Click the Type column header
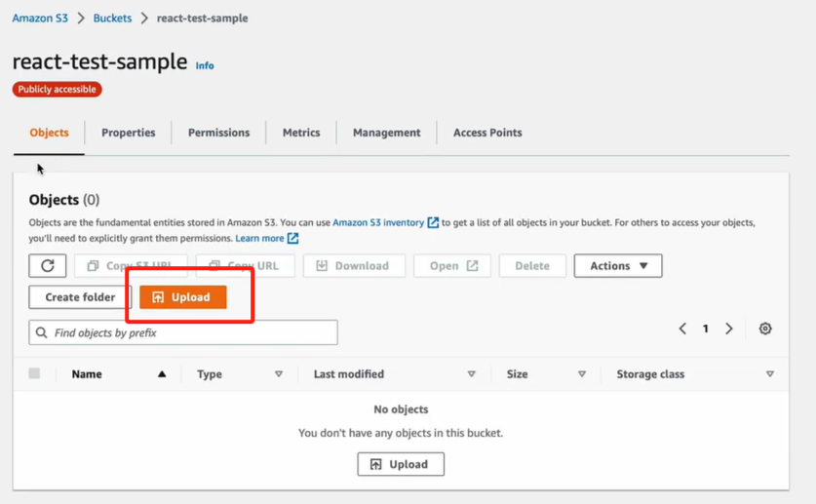Viewport: 816px width, 504px height. click(x=210, y=374)
